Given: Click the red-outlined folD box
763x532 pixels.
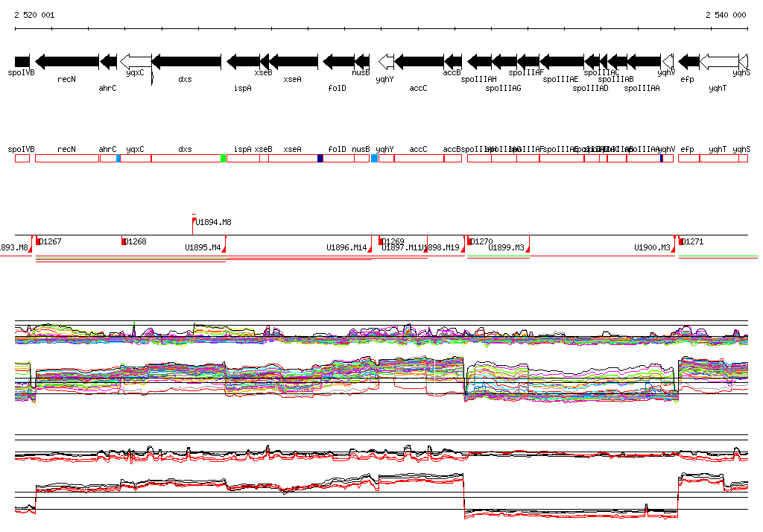Looking at the screenshot, I should click(x=339, y=158).
